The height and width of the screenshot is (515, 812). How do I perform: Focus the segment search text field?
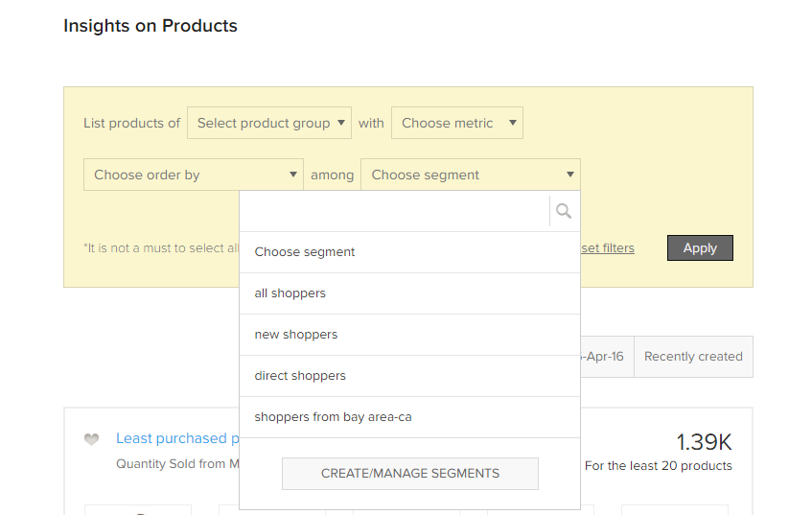coord(394,211)
